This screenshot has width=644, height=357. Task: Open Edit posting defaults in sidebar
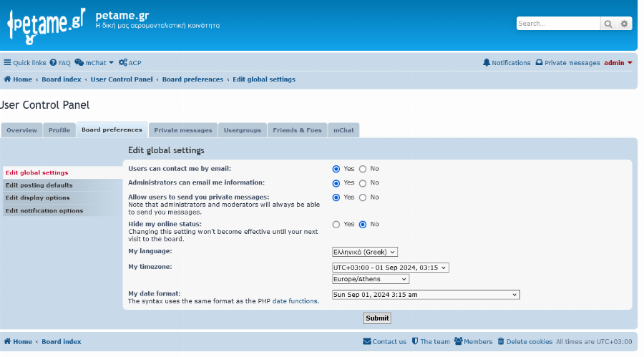(x=62, y=185)
